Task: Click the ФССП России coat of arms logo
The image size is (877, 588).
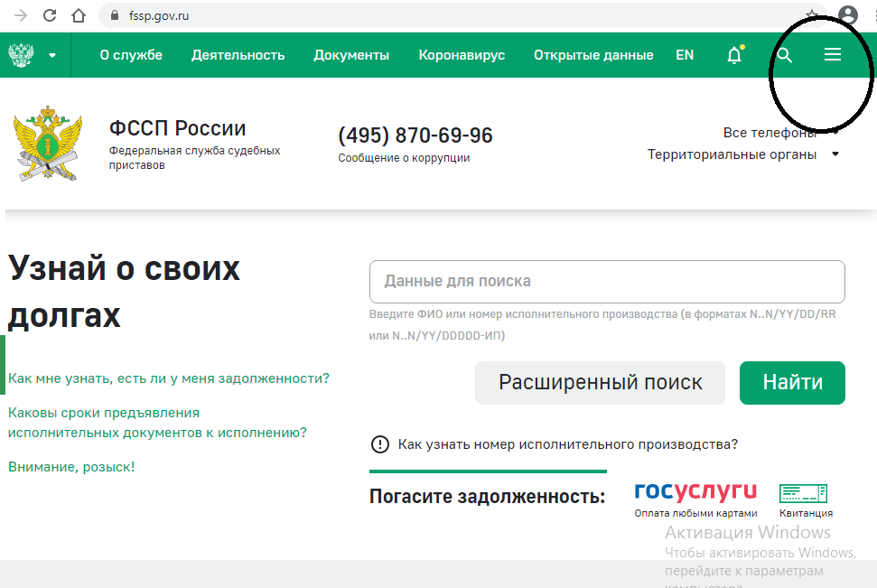Action: [48, 144]
